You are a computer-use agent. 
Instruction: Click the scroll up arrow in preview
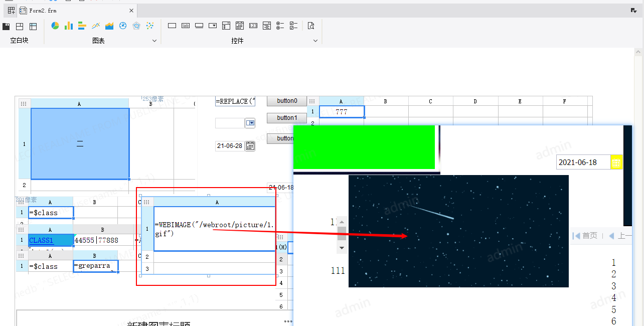(342, 221)
